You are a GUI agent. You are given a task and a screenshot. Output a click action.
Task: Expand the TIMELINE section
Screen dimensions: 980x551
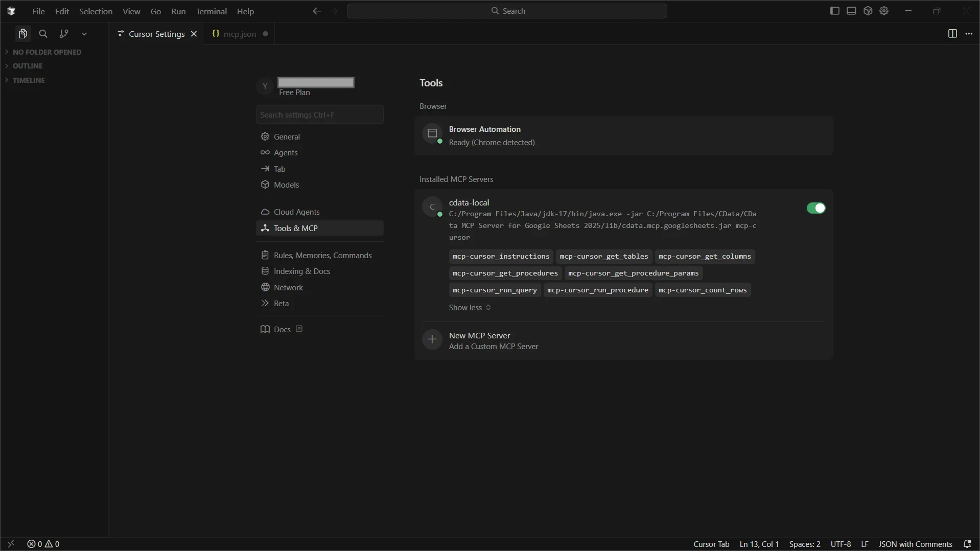[29, 80]
